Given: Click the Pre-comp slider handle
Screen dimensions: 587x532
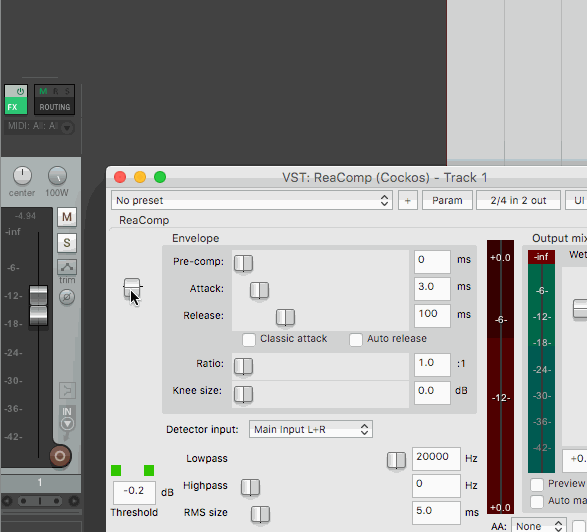Looking at the screenshot, I should point(243,263).
